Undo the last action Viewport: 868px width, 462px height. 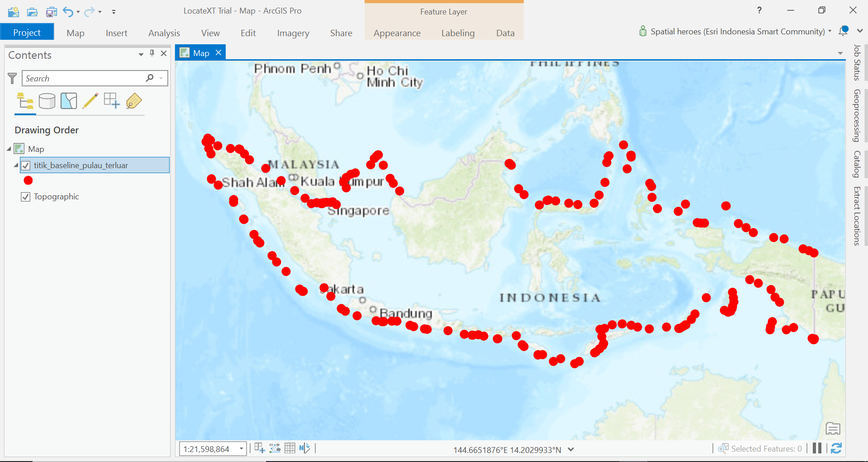pos(68,11)
